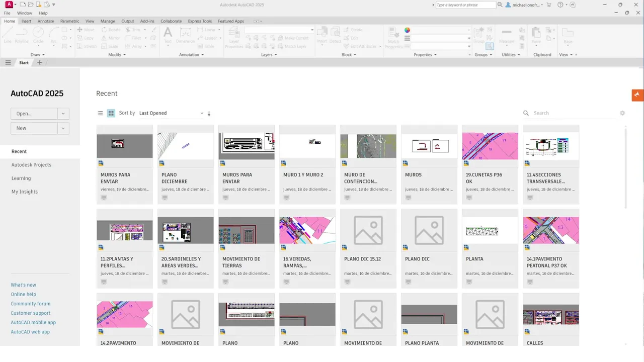Add a new drawing tab with plus
This screenshot has height=362, width=644.
click(x=40, y=62)
